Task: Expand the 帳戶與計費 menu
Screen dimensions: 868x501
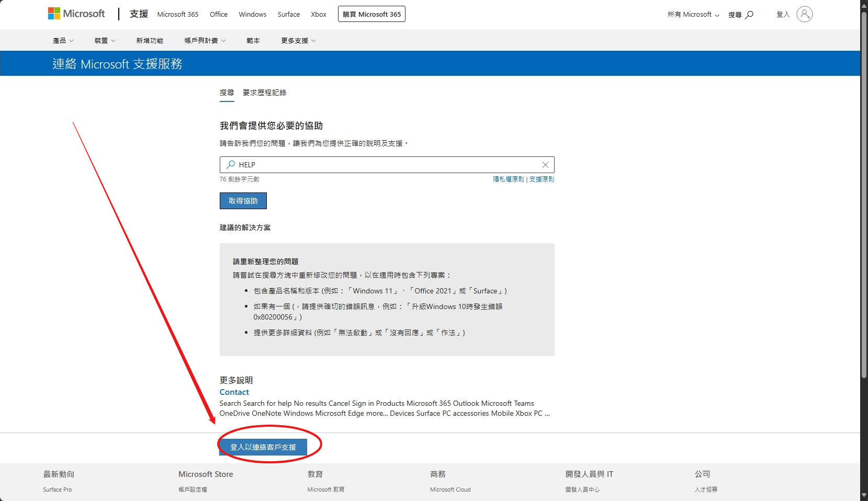Action: (x=205, y=40)
